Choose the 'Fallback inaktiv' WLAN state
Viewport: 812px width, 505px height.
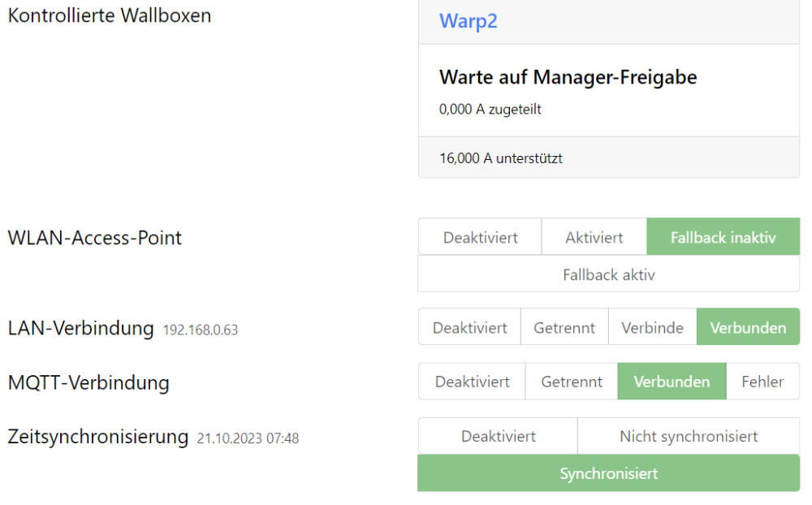[x=723, y=238]
